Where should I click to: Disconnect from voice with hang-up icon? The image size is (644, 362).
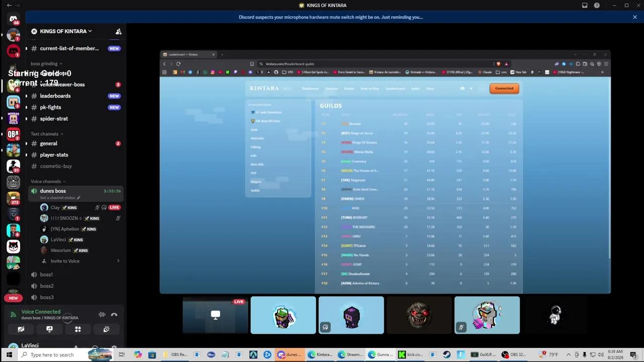point(114,315)
